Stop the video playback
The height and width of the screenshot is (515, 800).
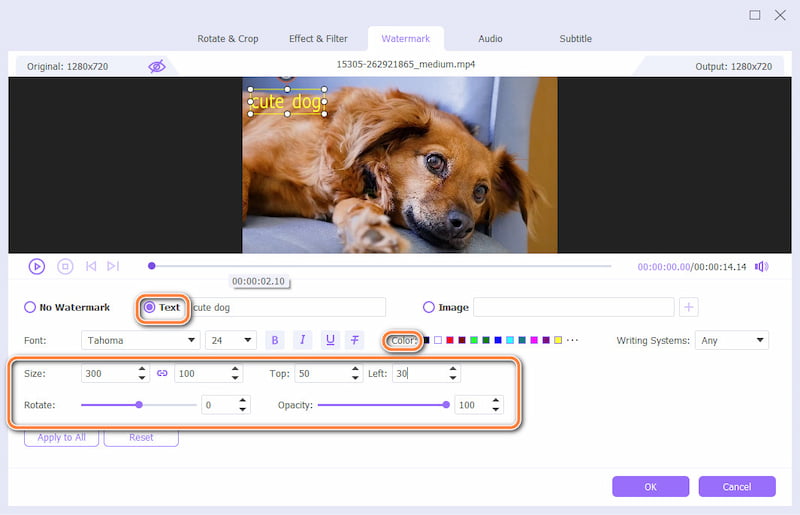(x=65, y=266)
